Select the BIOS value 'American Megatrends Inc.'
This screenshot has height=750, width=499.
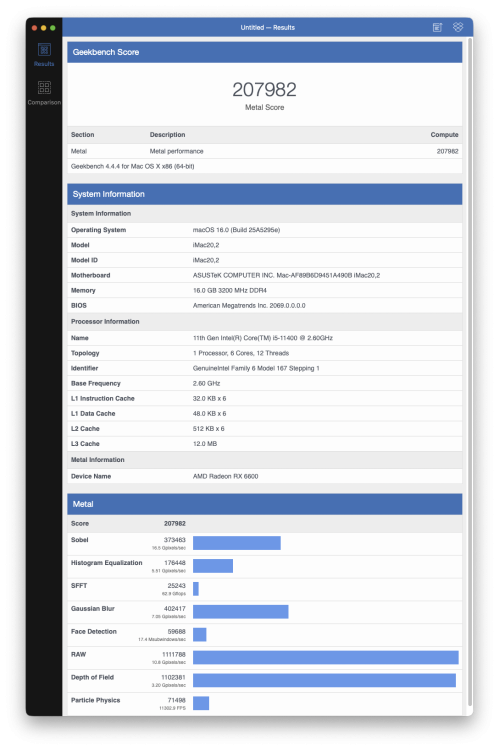pos(230,306)
